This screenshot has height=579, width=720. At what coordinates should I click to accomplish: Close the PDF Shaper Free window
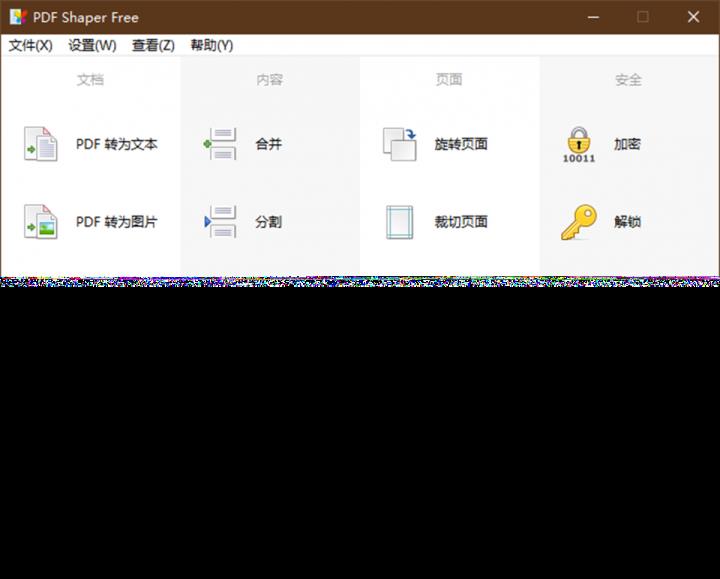click(x=693, y=17)
